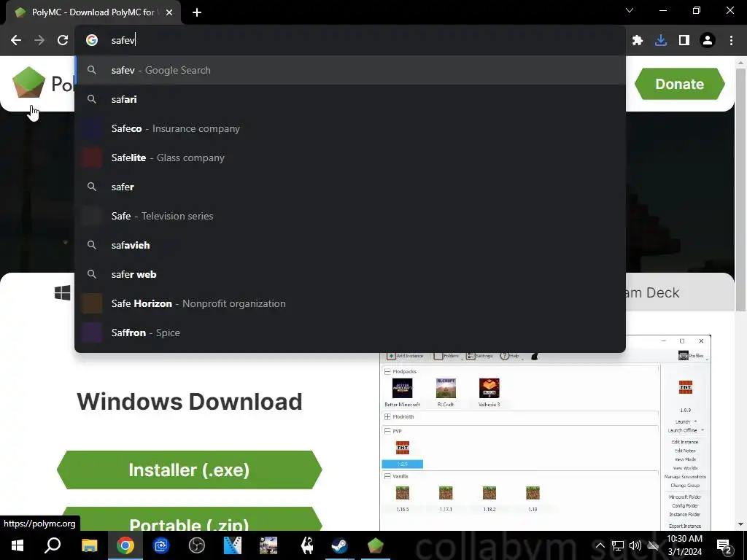Open the landscape image taskbar icon
Viewport: 747px width, 560px height.
pos(268,545)
